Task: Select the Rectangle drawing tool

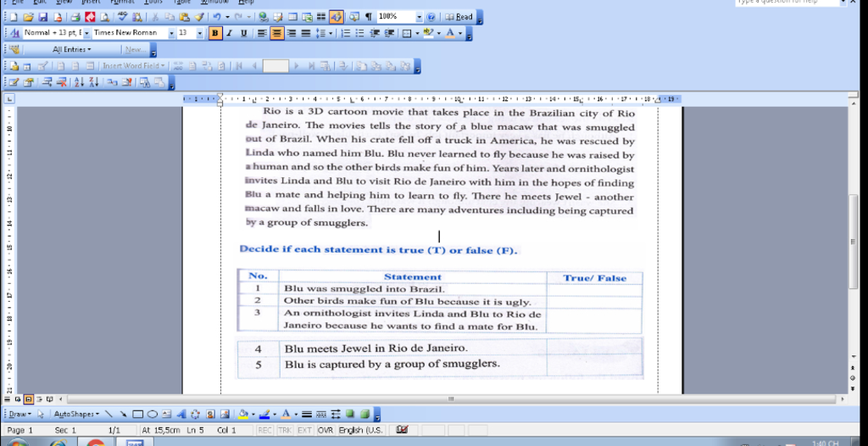Action: pos(138,414)
